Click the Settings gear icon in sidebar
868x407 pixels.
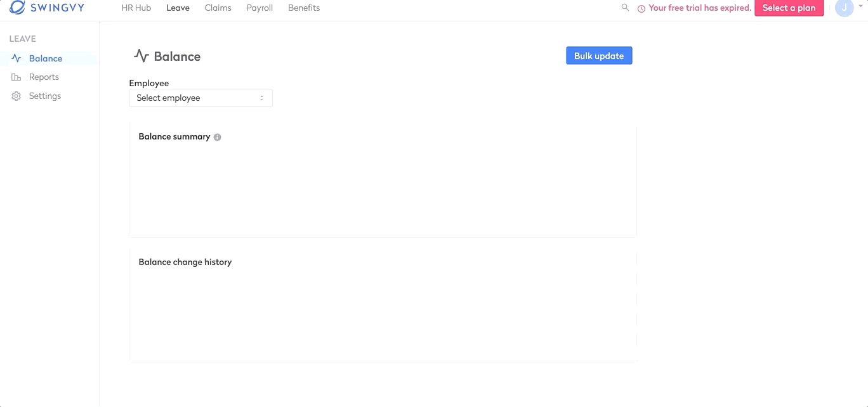pyautogui.click(x=16, y=96)
